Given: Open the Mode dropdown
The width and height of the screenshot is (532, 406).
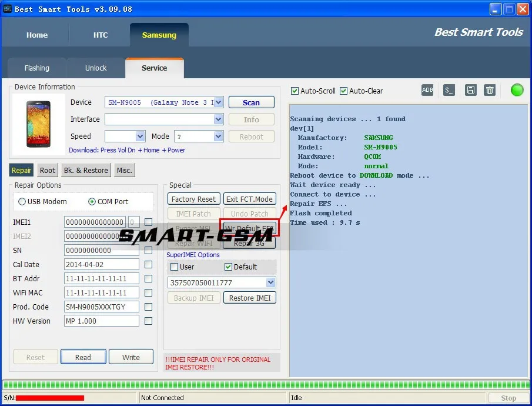Looking at the screenshot, I should tap(219, 137).
